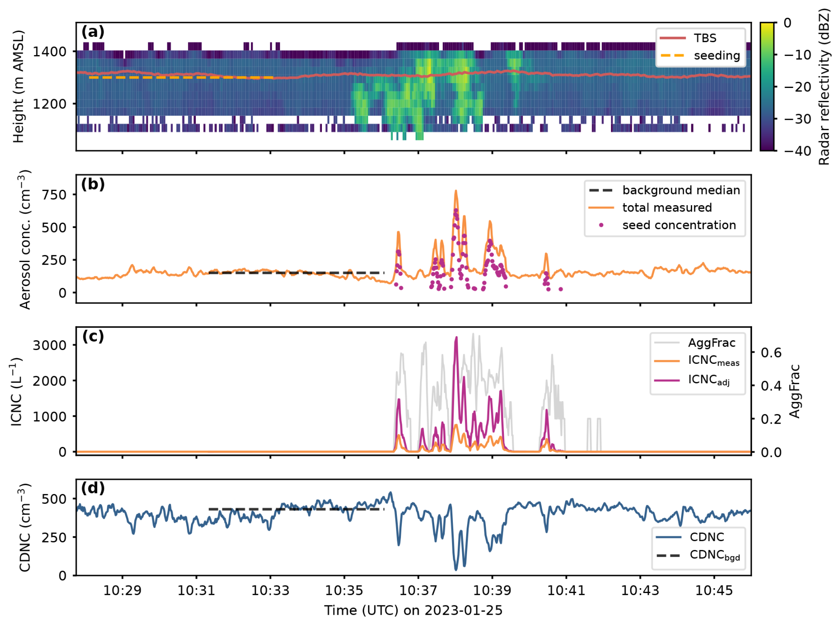
Task: Click the Radar reflectivity (dBZ) colorbar label
Action: (824, 87)
